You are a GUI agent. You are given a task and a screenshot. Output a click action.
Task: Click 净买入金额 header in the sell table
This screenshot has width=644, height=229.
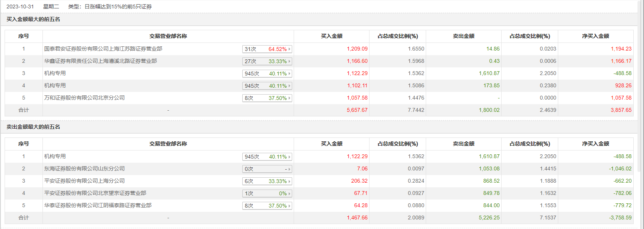[595, 144]
